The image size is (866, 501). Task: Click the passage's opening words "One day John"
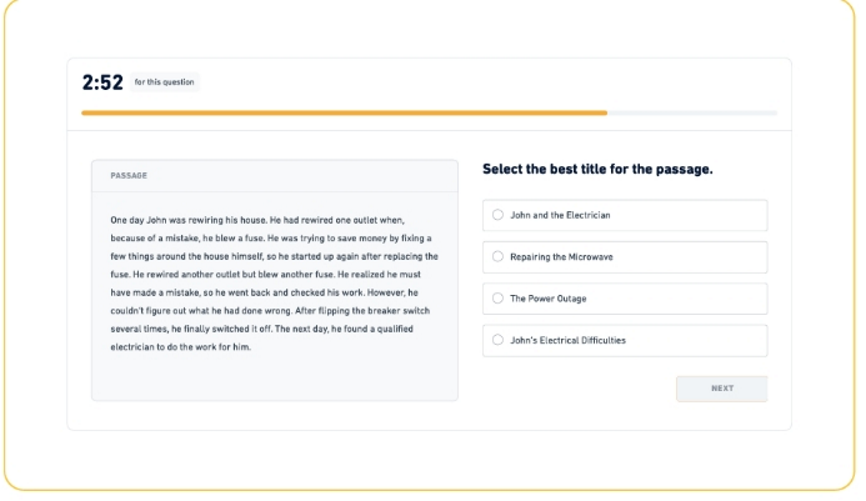tap(136, 218)
